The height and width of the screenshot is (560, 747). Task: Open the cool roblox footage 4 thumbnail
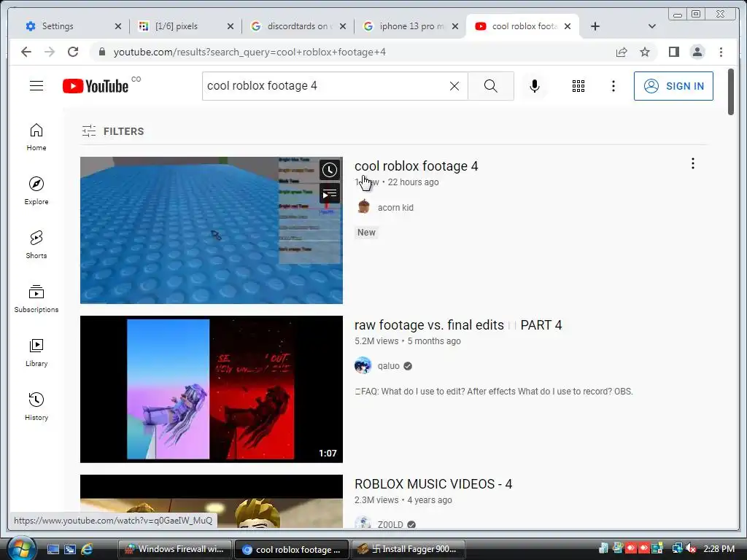[x=211, y=230]
